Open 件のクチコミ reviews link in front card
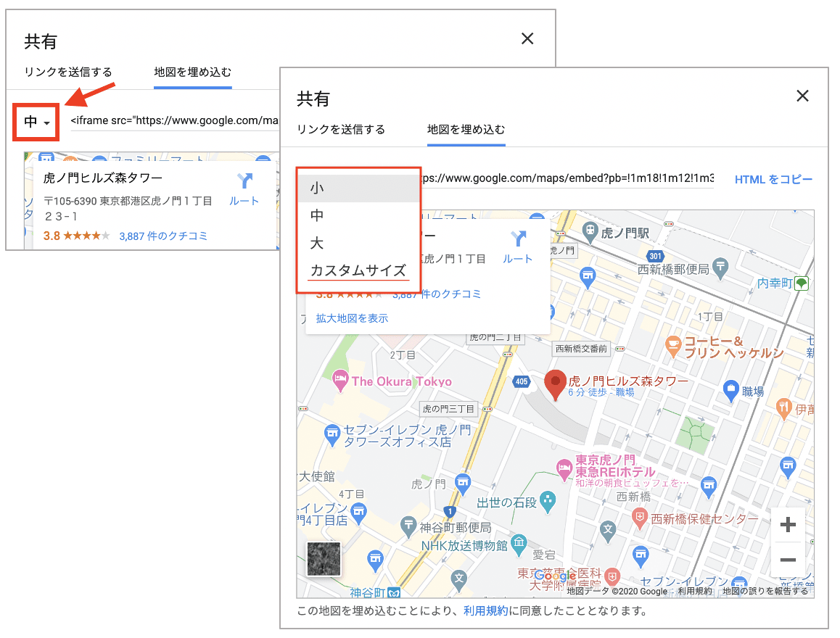Image resolution: width=840 pixels, height=638 pixels. click(437, 294)
